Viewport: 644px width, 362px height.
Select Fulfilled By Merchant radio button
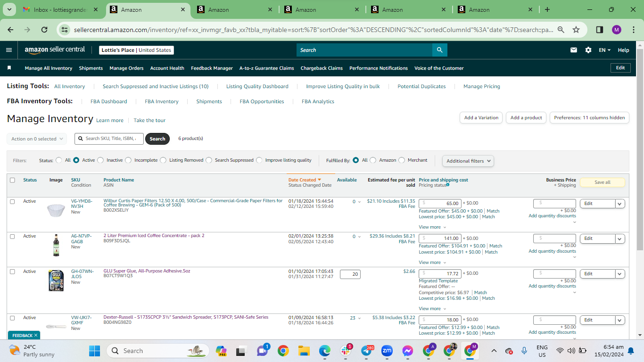point(402,160)
